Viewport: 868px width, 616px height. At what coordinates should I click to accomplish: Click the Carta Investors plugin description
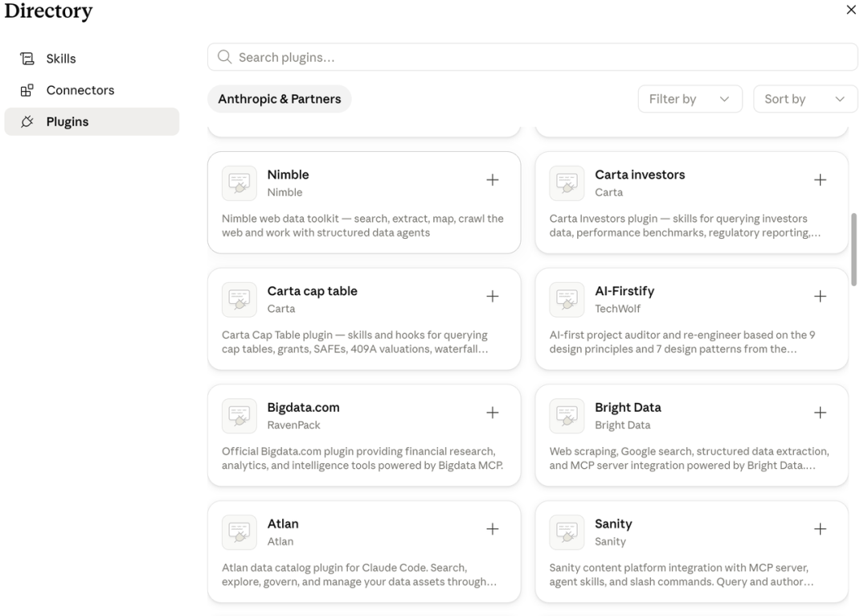point(686,225)
